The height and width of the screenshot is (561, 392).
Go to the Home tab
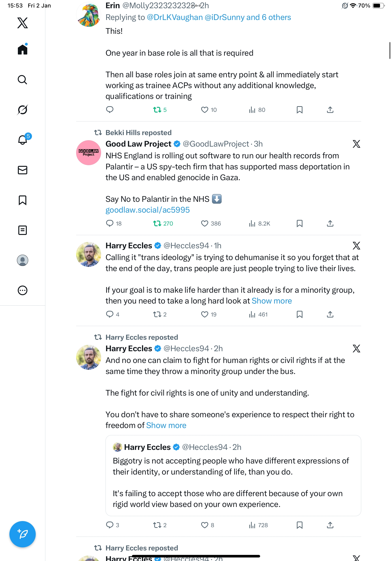tap(23, 50)
